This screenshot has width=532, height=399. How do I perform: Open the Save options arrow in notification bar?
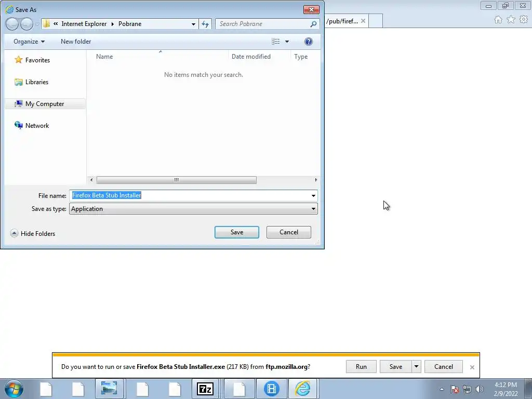click(416, 367)
